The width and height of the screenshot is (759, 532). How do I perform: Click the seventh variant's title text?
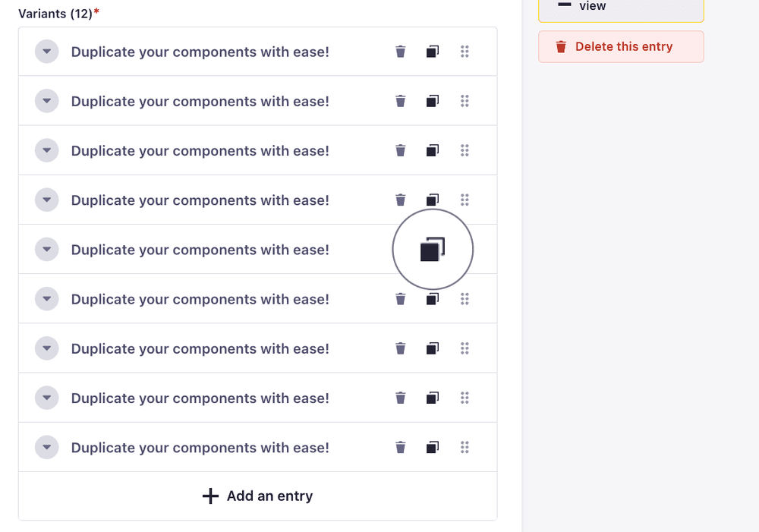click(200, 348)
